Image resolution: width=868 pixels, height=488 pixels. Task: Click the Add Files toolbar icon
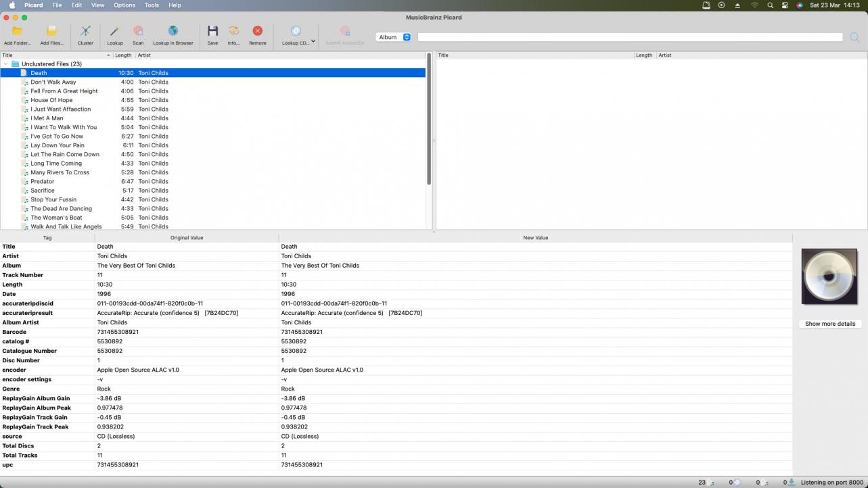coord(51,32)
